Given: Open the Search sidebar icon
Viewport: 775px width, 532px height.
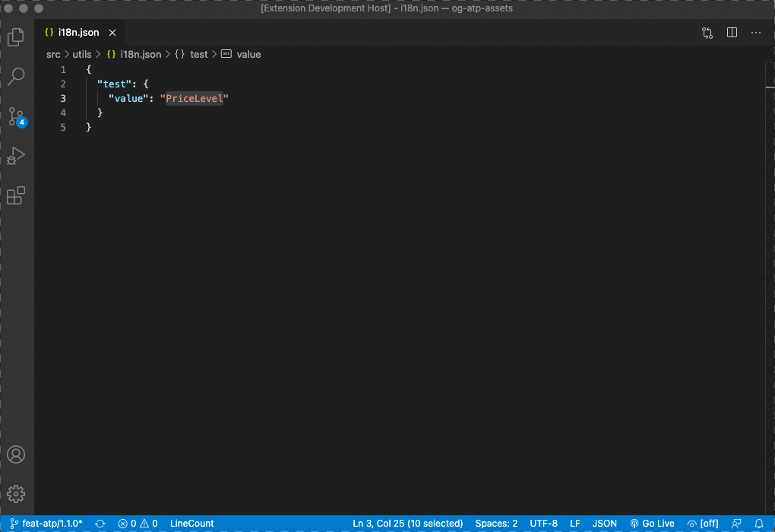Looking at the screenshot, I should [x=17, y=76].
